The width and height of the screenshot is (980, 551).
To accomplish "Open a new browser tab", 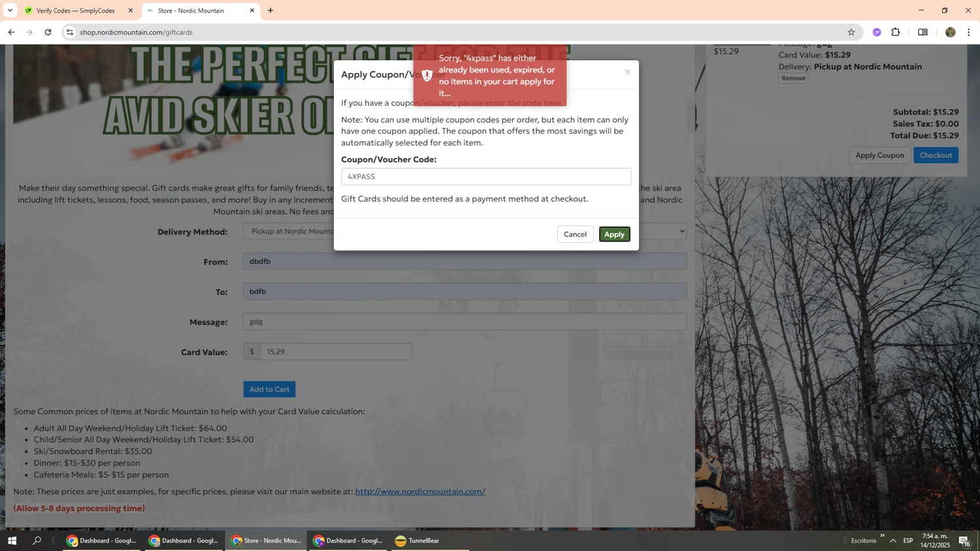I will (270, 10).
